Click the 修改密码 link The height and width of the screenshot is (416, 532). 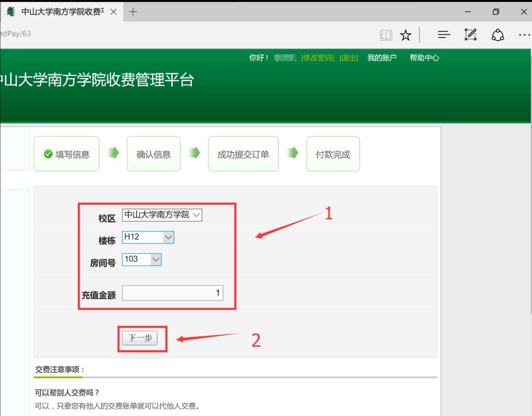tap(318, 58)
